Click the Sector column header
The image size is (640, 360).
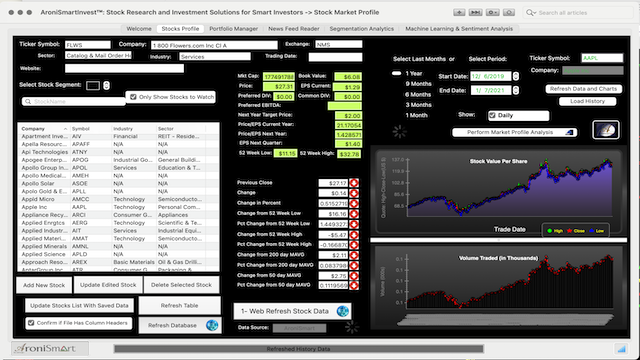[x=181, y=129]
